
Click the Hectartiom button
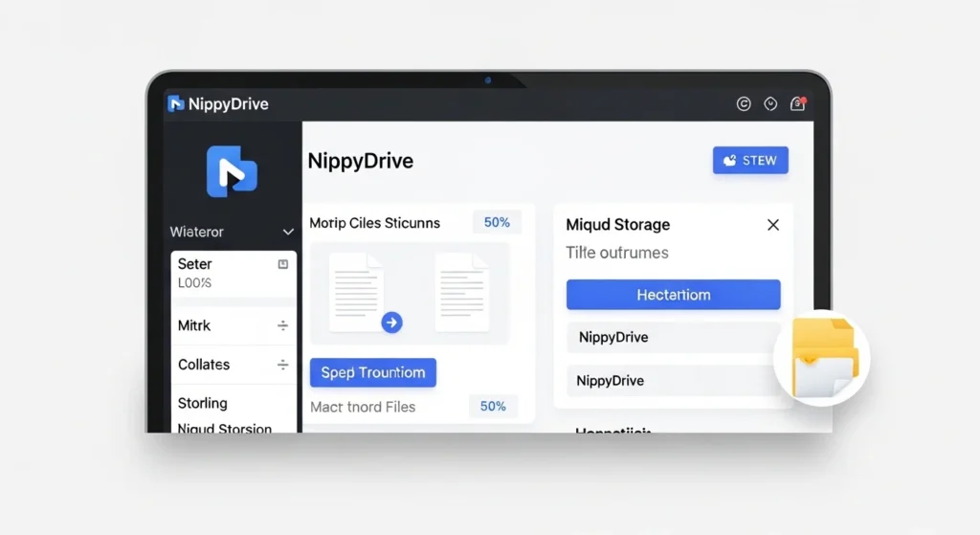click(673, 295)
